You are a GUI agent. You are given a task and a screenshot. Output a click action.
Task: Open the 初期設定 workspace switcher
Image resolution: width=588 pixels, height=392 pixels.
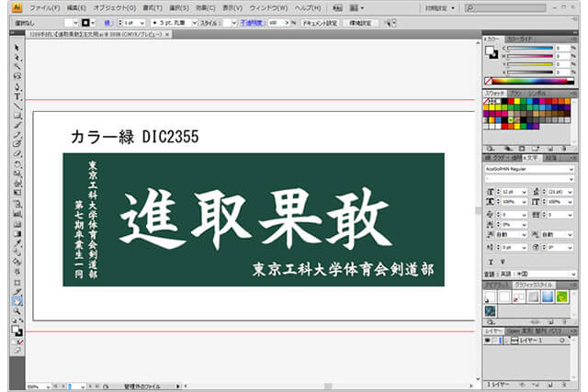440,8
